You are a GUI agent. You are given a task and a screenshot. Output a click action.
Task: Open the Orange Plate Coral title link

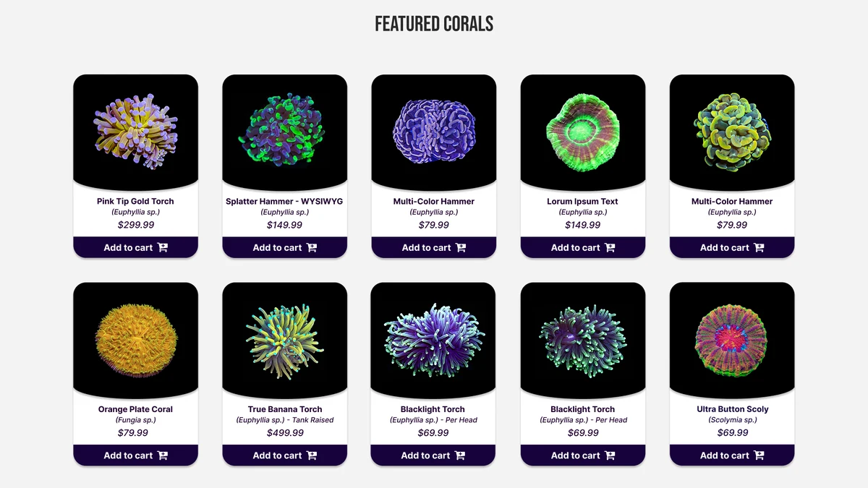tap(135, 409)
